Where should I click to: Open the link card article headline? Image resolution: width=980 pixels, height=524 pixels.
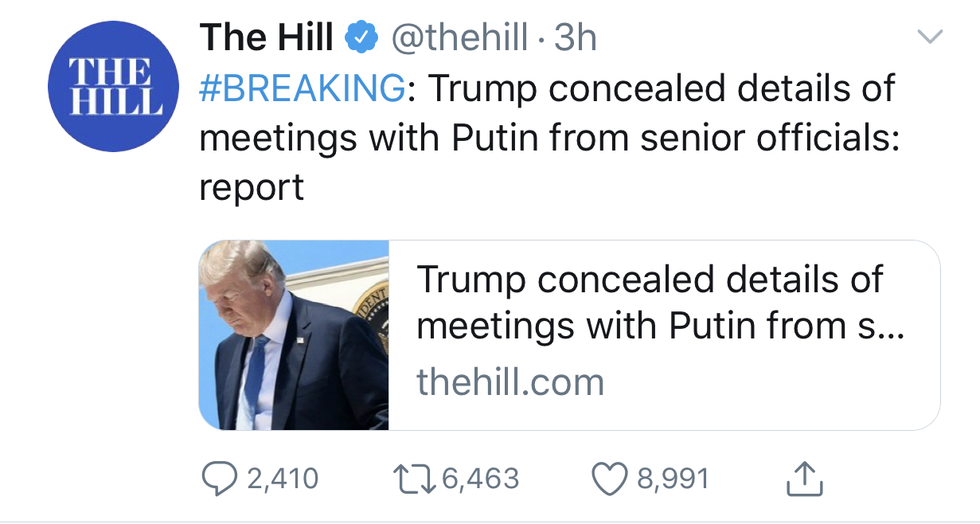pyautogui.click(x=649, y=302)
